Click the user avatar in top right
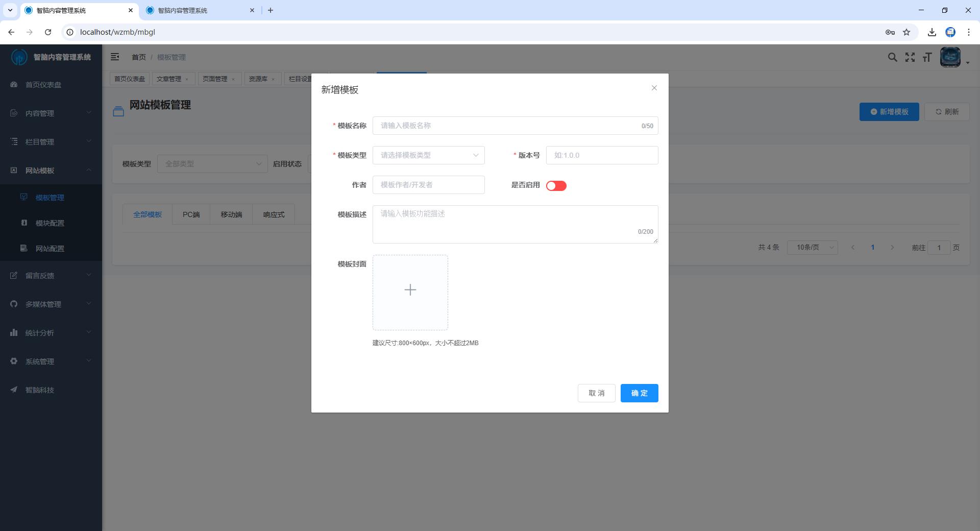 [x=950, y=57]
